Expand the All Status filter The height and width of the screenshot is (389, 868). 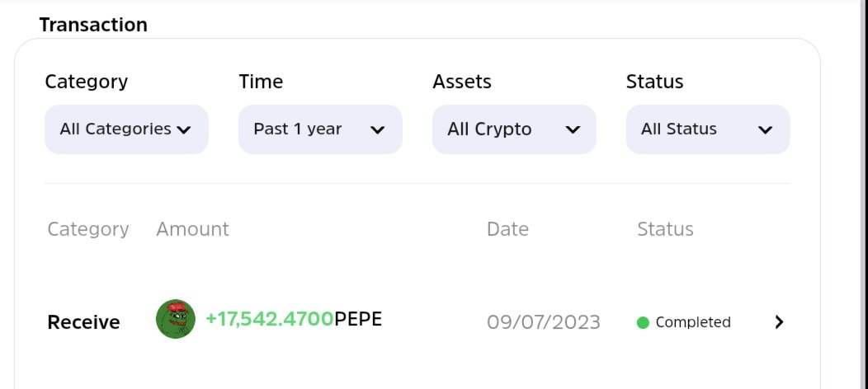coord(707,129)
